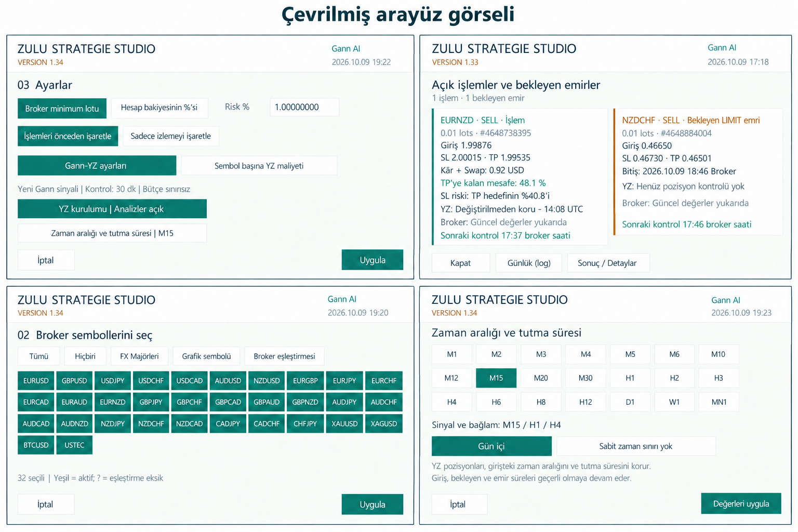
Task: Open Broker eşleştirmesi
Action: (x=285, y=356)
